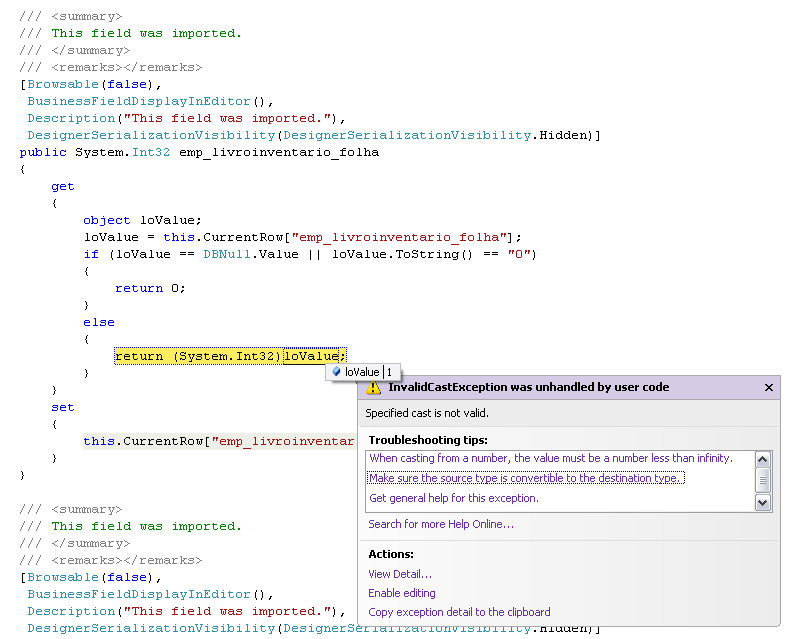Click the 'get' accessor keyword
This screenshot has height=639, width=797.
pos(63,186)
